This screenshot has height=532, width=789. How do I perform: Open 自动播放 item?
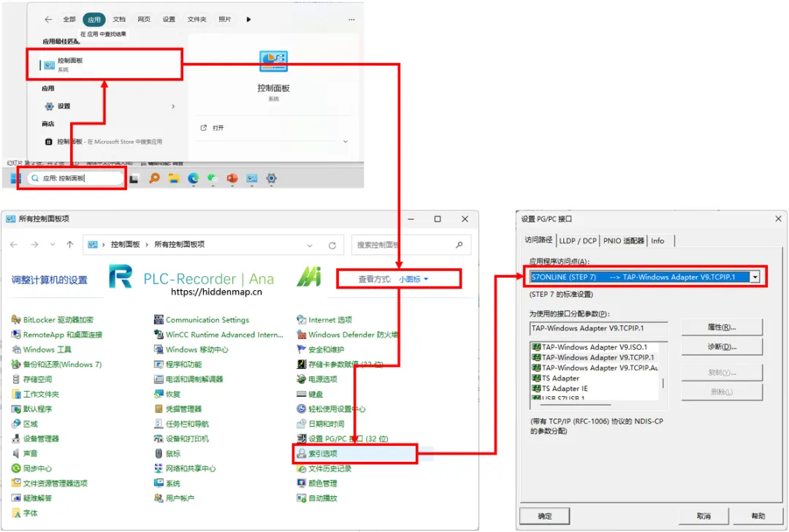click(317, 498)
